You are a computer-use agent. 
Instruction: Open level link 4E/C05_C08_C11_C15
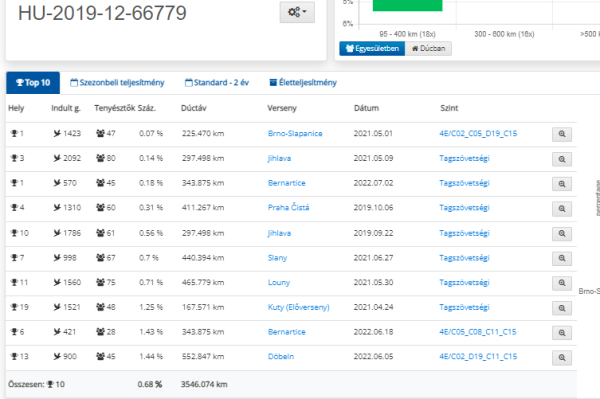click(478, 332)
